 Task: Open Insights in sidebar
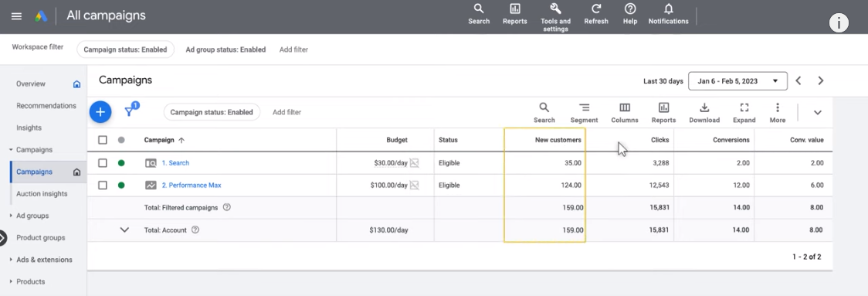[29, 128]
